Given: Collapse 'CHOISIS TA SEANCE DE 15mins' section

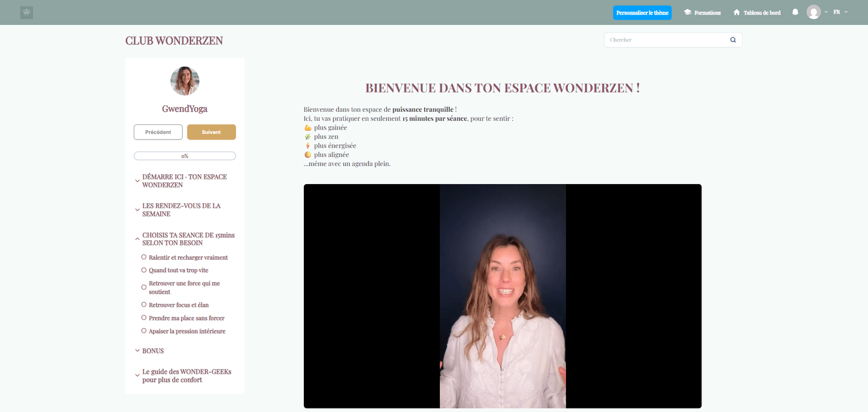Looking at the screenshot, I should (137, 238).
